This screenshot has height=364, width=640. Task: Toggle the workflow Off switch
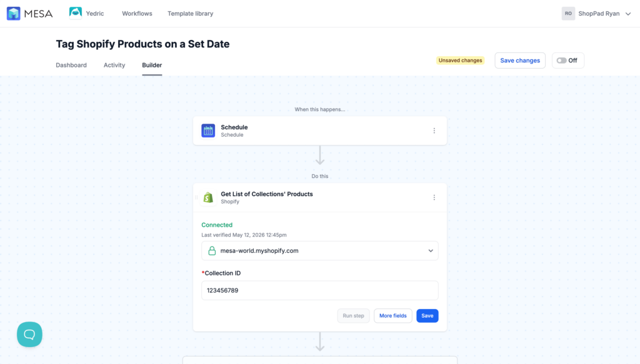[562, 61]
